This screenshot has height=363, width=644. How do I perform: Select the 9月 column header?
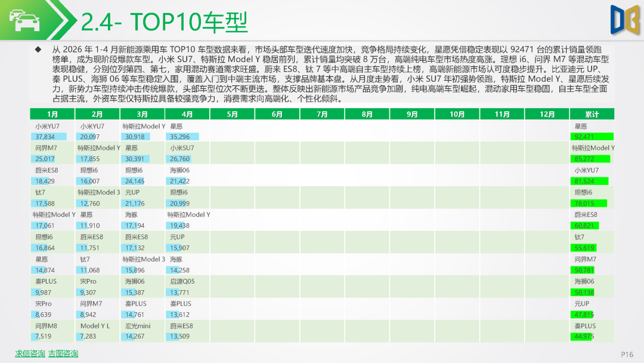point(412,114)
